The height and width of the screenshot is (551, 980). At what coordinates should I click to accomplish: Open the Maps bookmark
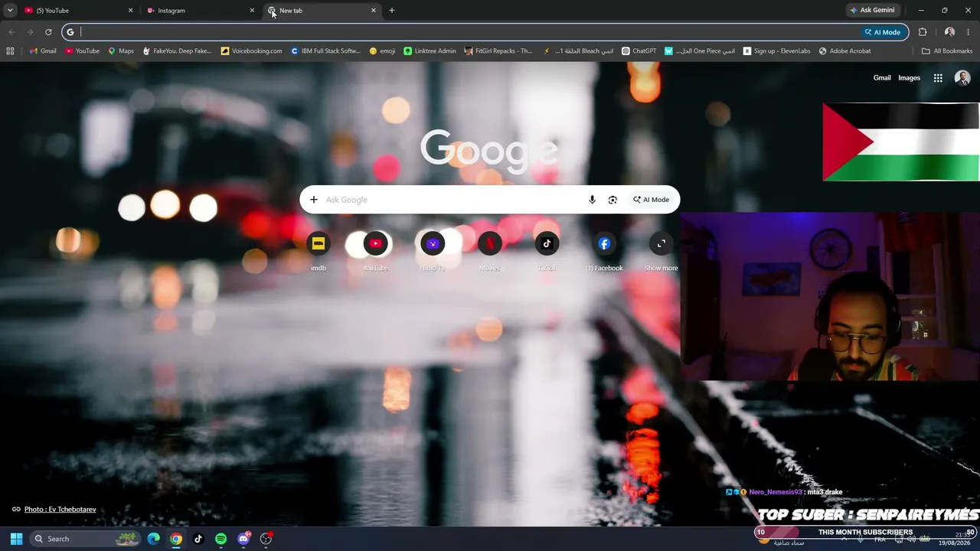(121, 51)
